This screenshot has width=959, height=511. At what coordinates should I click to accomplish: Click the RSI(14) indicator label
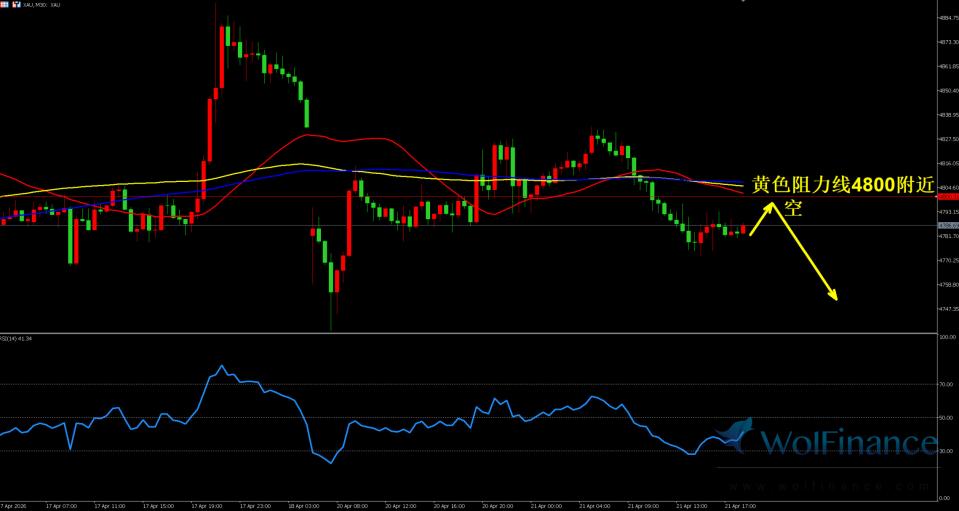coord(17,339)
